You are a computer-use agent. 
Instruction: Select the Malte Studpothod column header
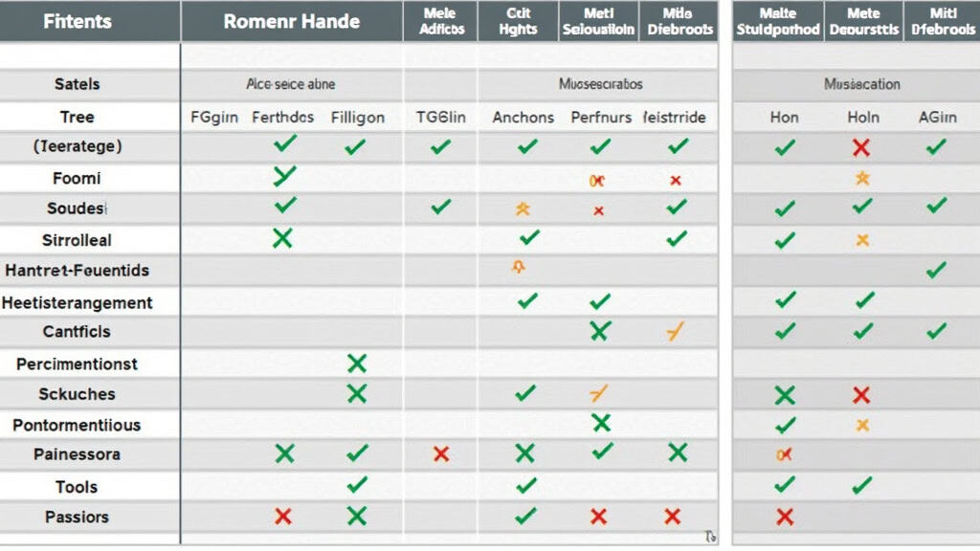[x=778, y=21]
